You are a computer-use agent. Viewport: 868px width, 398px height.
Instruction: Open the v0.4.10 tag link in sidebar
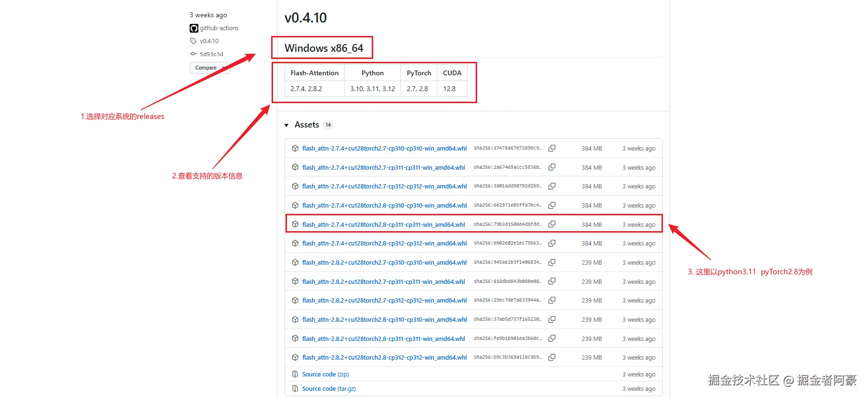click(x=209, y=41)
